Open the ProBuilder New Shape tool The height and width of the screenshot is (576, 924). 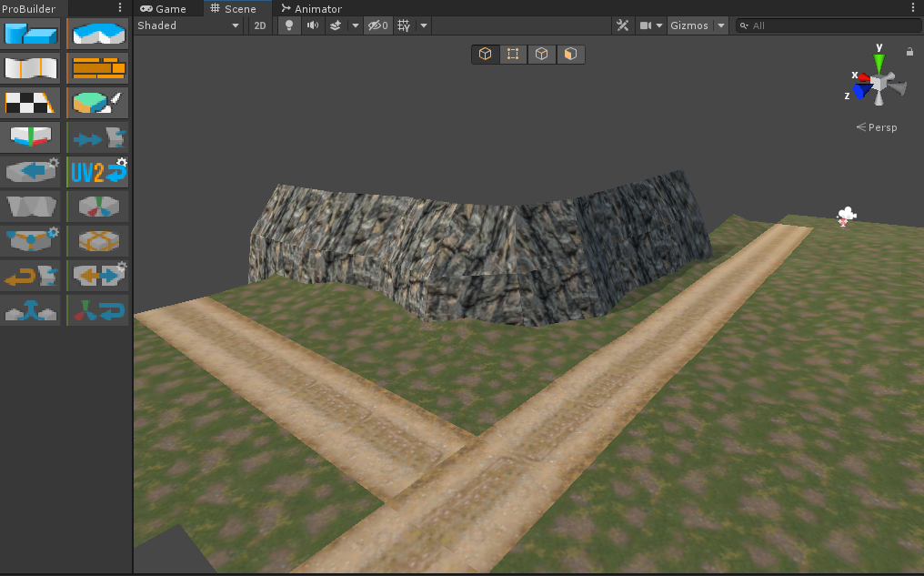(x=31, y=34)
